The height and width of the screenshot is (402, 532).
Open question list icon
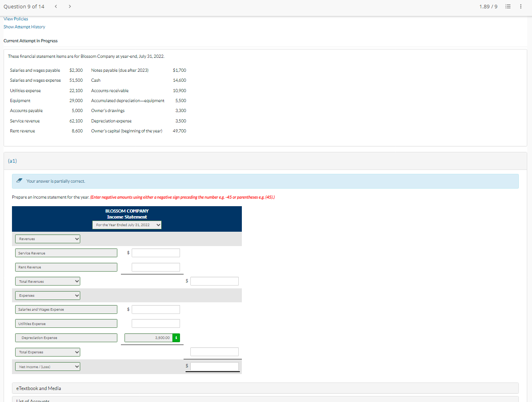coord(508,6)
